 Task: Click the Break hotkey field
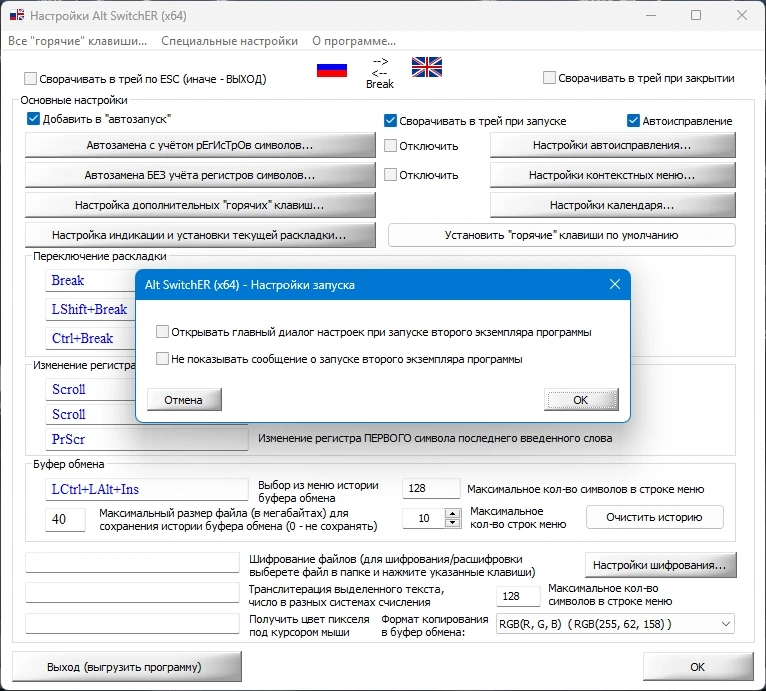click(90, 281)
